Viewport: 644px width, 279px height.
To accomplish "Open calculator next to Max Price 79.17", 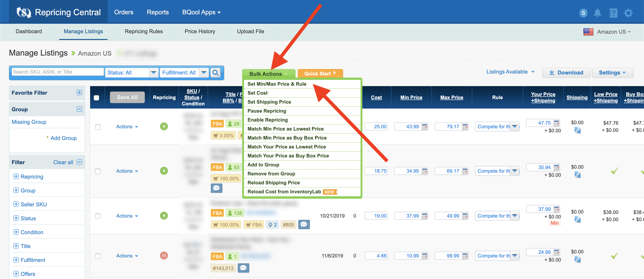I will [465, 127].
